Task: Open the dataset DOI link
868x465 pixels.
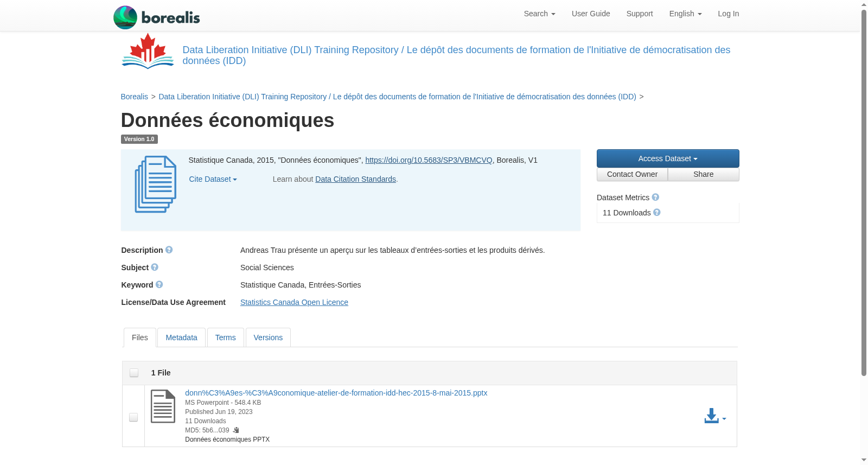Action: click(429, 160)
